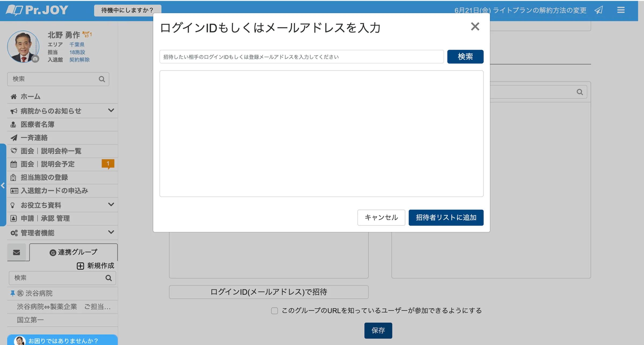Image resolution: width=644 pixels, height=345 pixels.
Task: Click the 検索 button in dialog
Action: pyautogui.click(x=465, y=57)
